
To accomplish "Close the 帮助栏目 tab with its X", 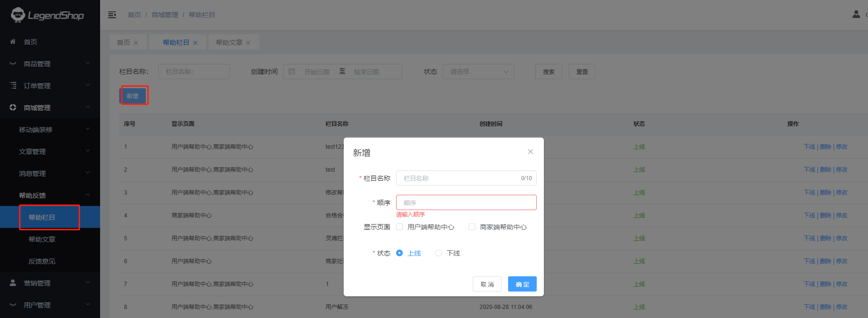I will point(195,43).
